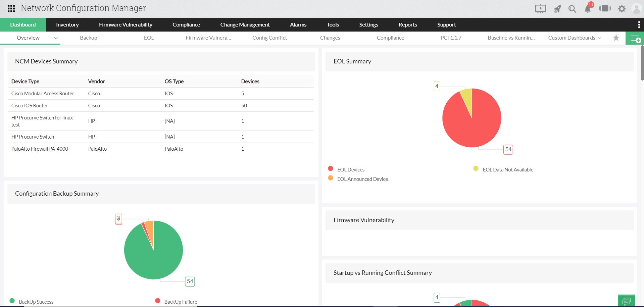The width and height of the screenshot is (644, 307).
Task: Toggle the BackUp Success legend entry
Action: [36, 302]
